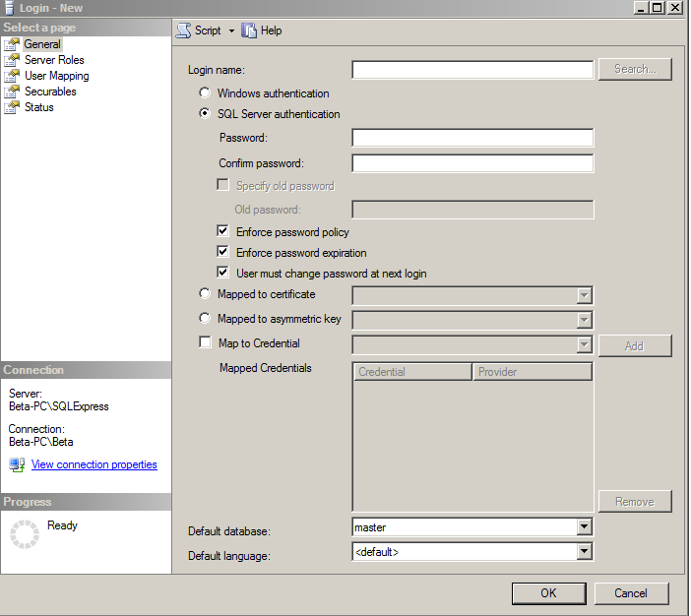Go to the Securables page
Screen dimensions: 691x616
click(50, 92)
